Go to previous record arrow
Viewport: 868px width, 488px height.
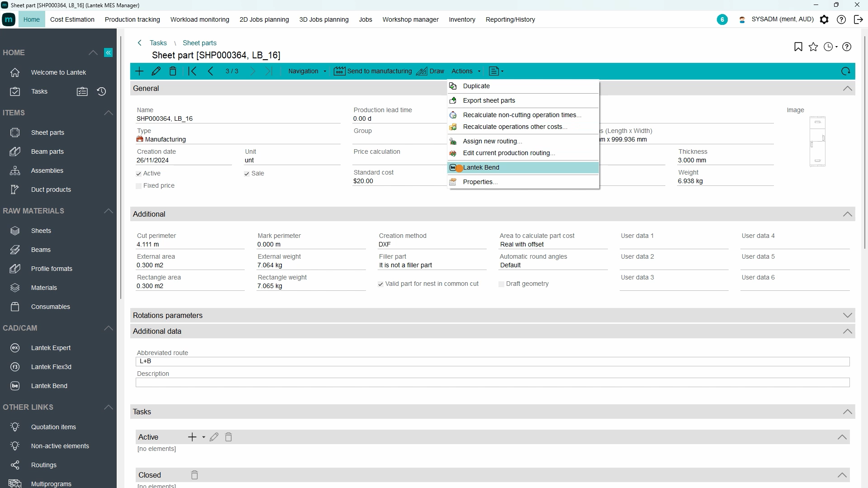tap(210, 71)
